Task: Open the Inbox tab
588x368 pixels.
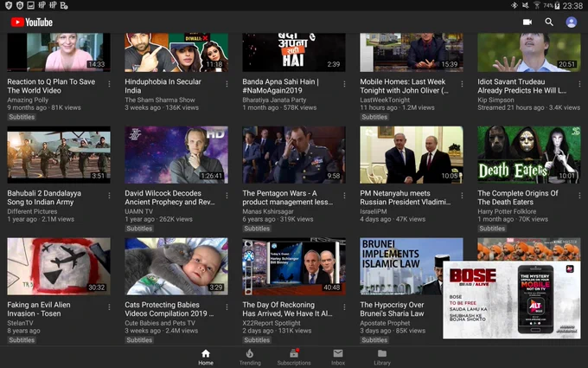Action: (x=338, y=357)
